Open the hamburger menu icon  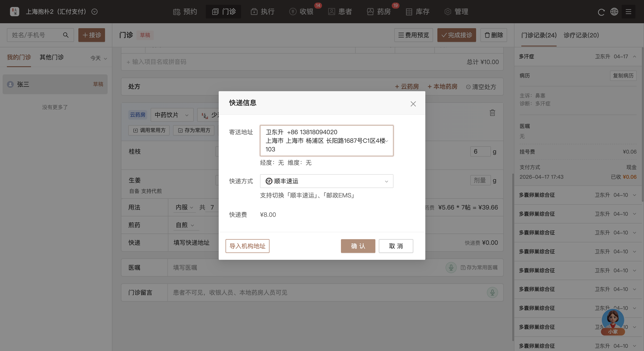click(x=628, y=12)
